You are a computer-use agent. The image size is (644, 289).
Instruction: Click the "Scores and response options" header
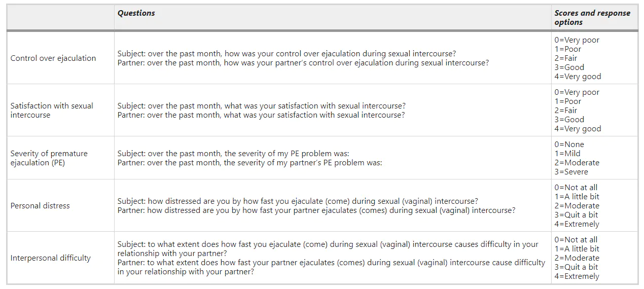click(x=592, y=18)
